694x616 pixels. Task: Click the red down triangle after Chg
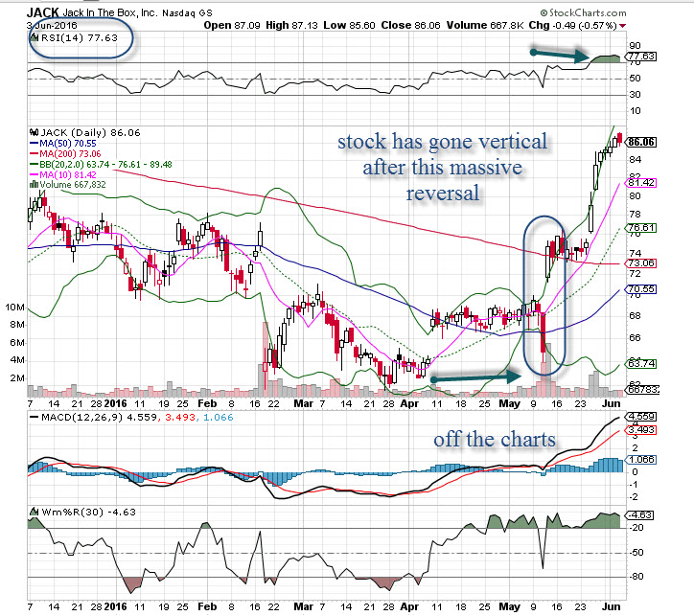(x=623, y=25)
